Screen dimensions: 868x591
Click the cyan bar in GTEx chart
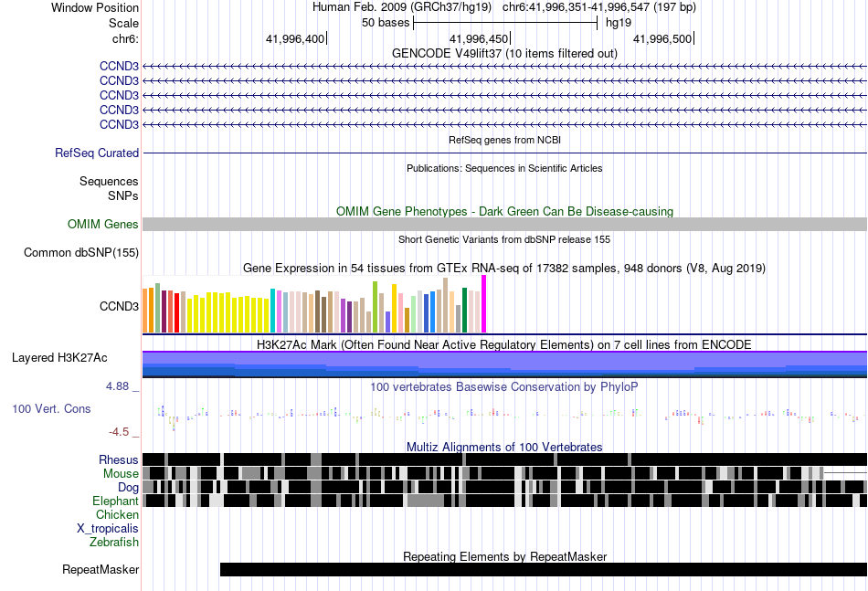(x=272, y=311)
